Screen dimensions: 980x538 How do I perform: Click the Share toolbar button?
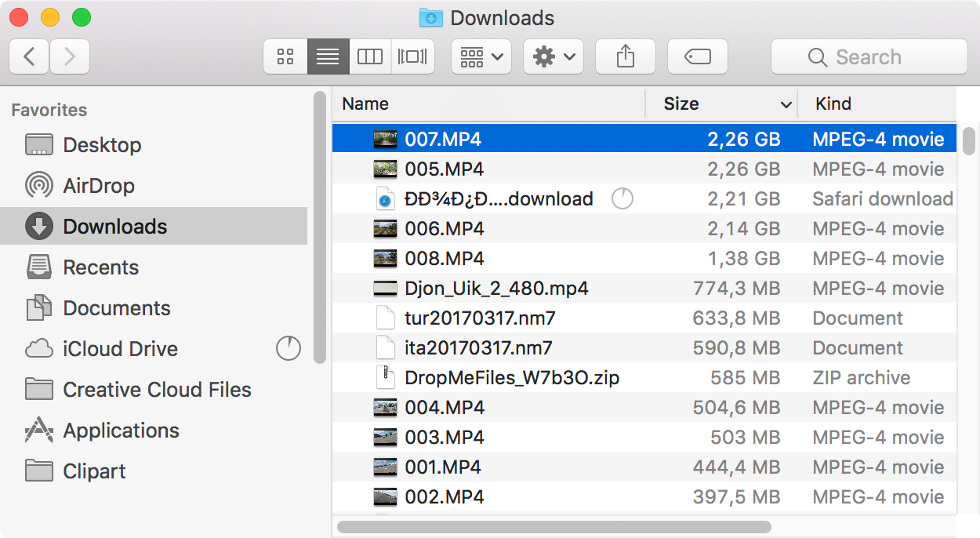coord(626,56)
